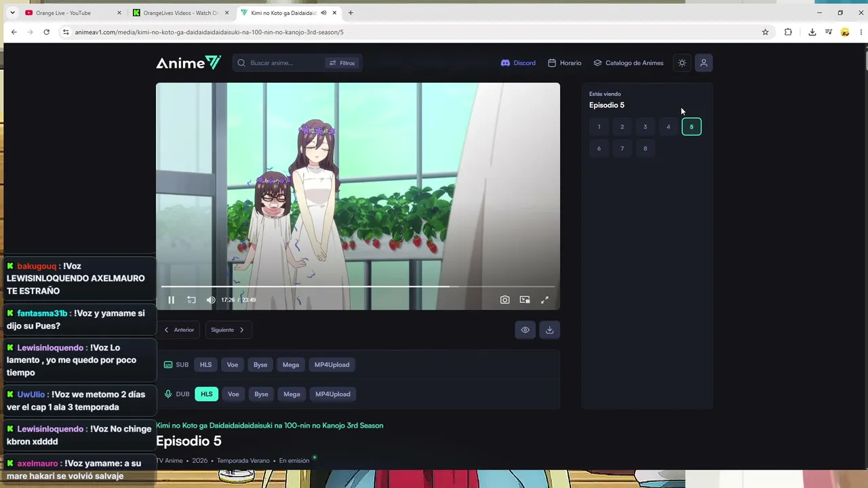This screenshot has height=488, width=868.
Task: Go back in browser history
Action: (14, 32)
